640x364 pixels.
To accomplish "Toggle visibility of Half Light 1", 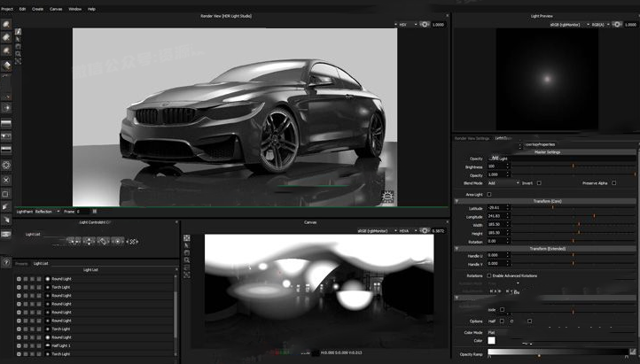I will [19, 345].
